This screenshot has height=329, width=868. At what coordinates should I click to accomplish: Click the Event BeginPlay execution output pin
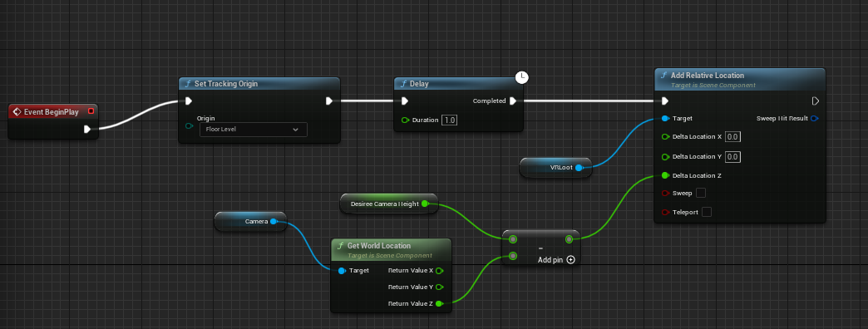click(x=87, y=130)
